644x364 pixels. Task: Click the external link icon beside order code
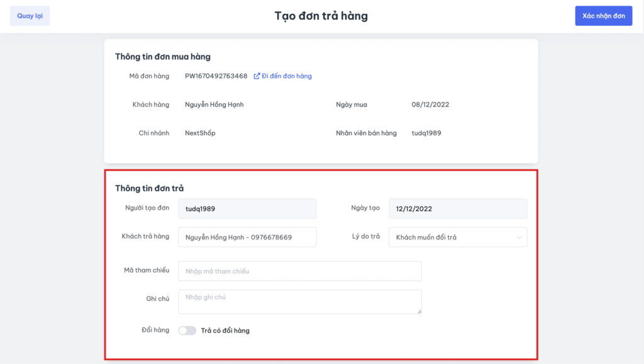click(x=257, y=76)
